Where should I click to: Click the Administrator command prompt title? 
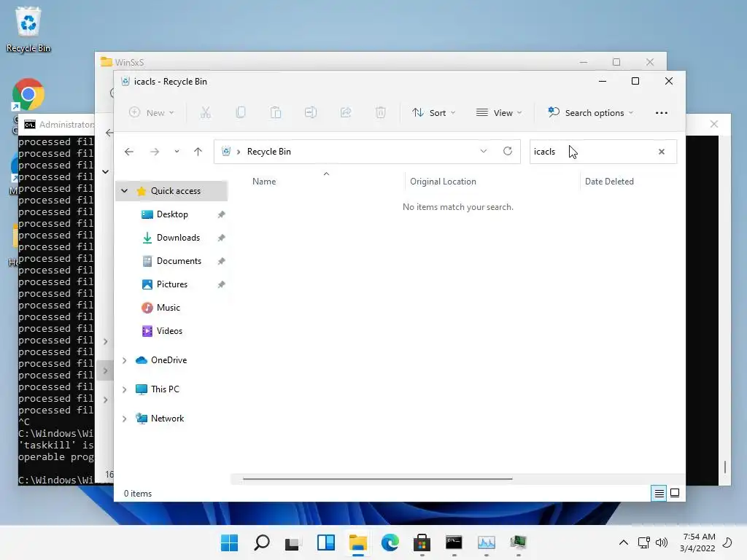click(66, 124)
